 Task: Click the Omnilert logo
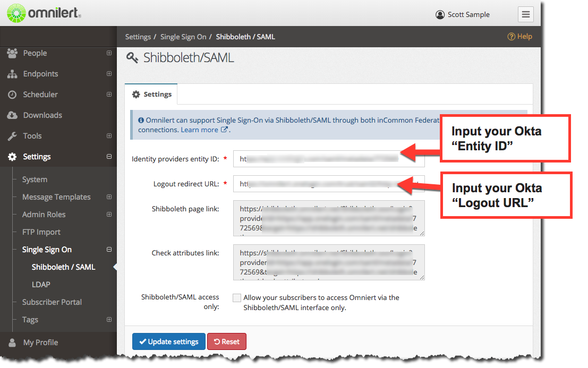(x=44, y=13)
